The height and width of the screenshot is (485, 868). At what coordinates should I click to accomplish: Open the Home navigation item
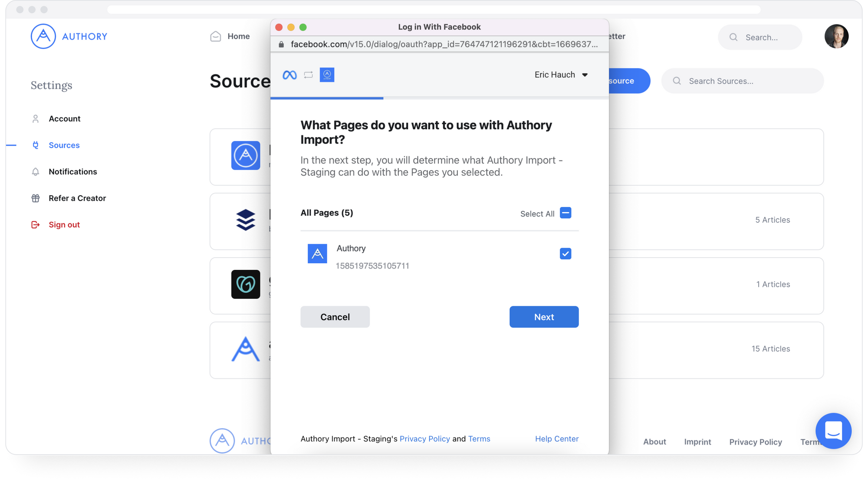point(230,36)
